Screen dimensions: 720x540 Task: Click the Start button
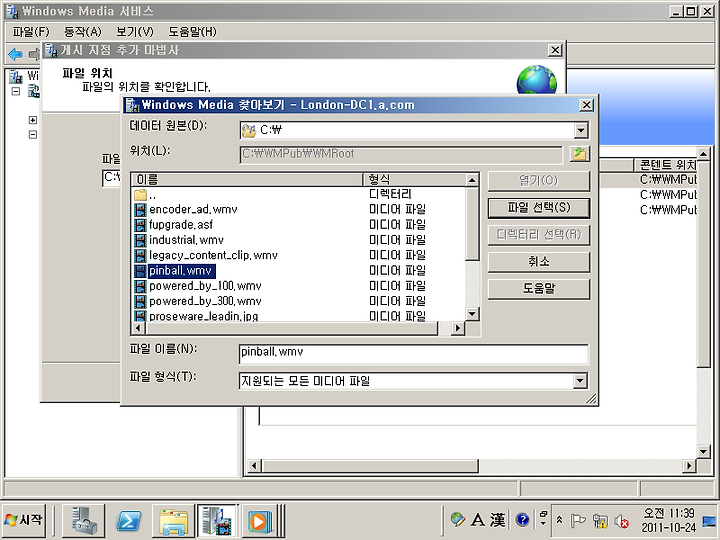click(x=24, y=520)
